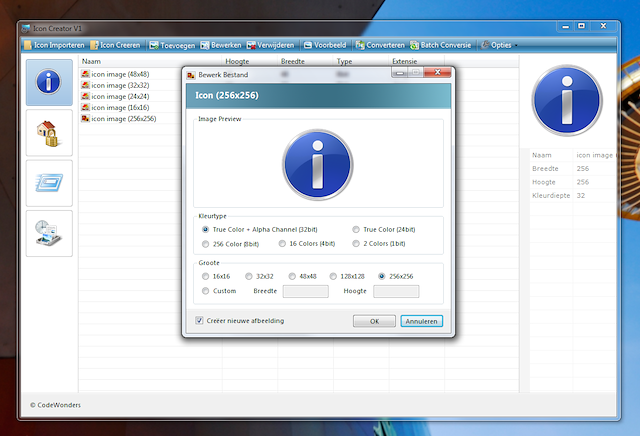Click the file icon beside icon image (256x256)
Image resolution: width=640 pixels, height=436 pixels.
[85, 118]
